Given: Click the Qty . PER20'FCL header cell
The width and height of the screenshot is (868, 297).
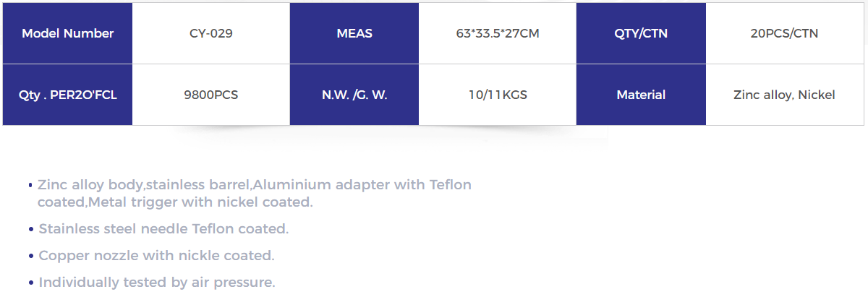Looking at the screenshot, I should point(68,95).
